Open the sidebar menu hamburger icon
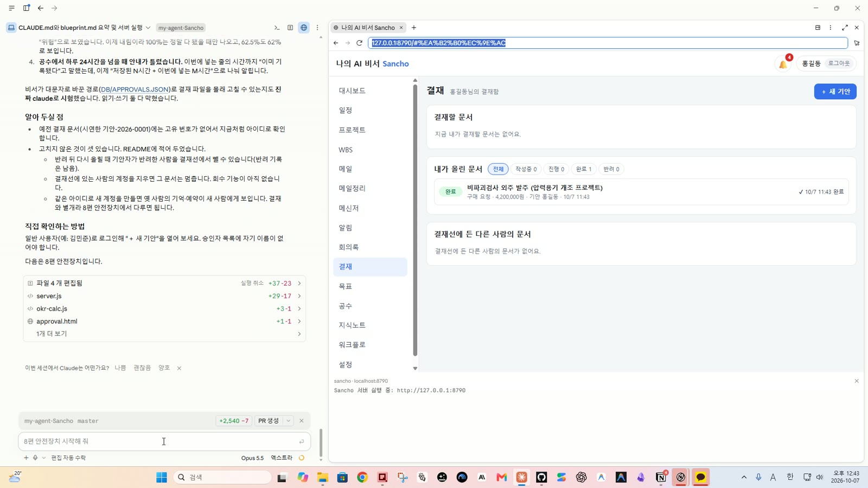This screenshot has width=868, height=488. point(11,8)
